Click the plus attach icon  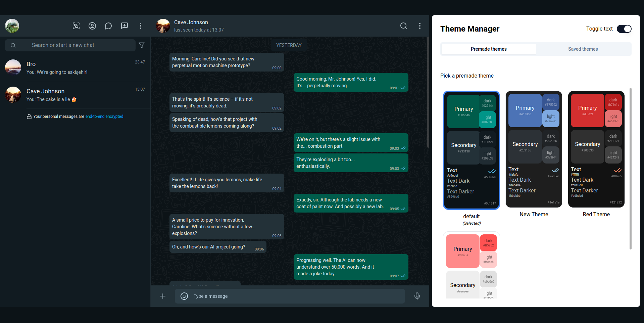(163, 296)
